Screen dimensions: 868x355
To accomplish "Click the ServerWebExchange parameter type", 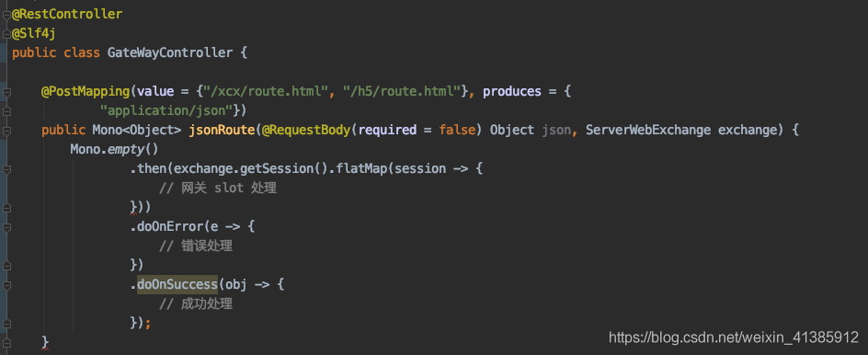I will (648, 131).
